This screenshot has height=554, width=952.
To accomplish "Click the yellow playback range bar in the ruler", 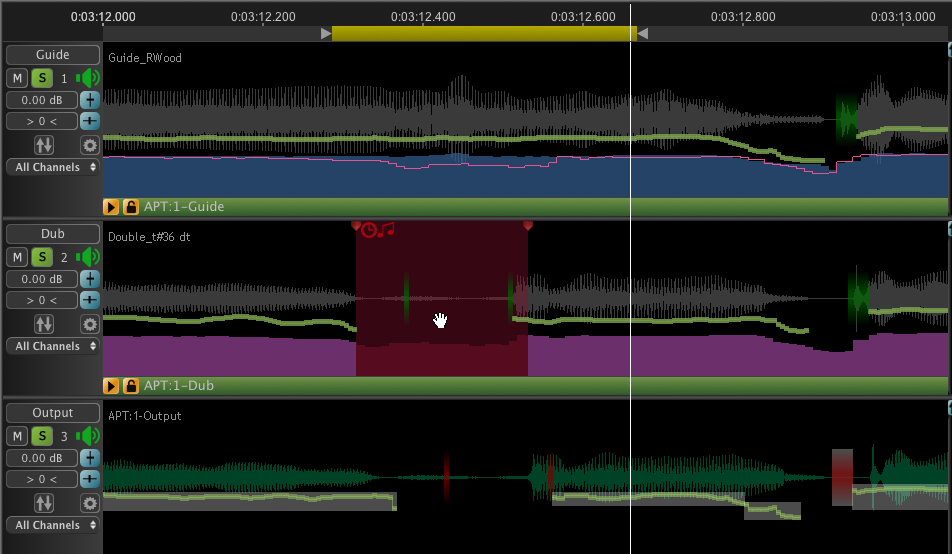I will (483, 34).
